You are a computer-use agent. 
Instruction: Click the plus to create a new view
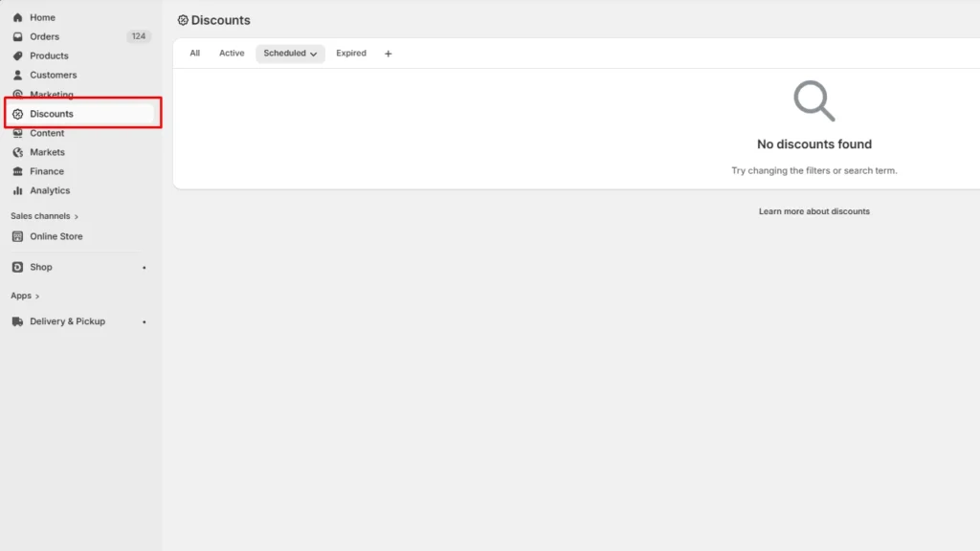coord(388,54)
